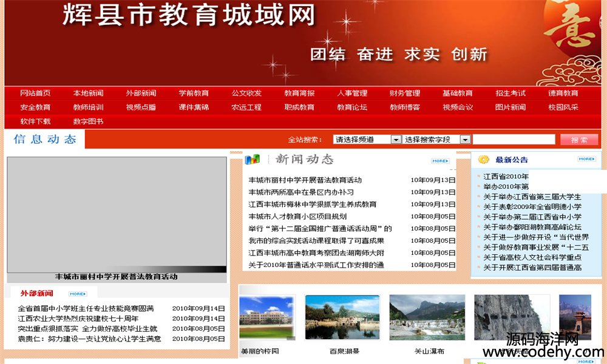Select 教师培训 menu item
Screen dimensions: 607x364
point(88,107)
